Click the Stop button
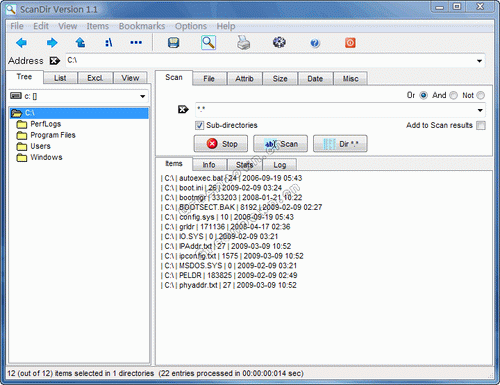The height and width of the screenshot is (385, 500). pyautogui.click(x=221, y=144)
